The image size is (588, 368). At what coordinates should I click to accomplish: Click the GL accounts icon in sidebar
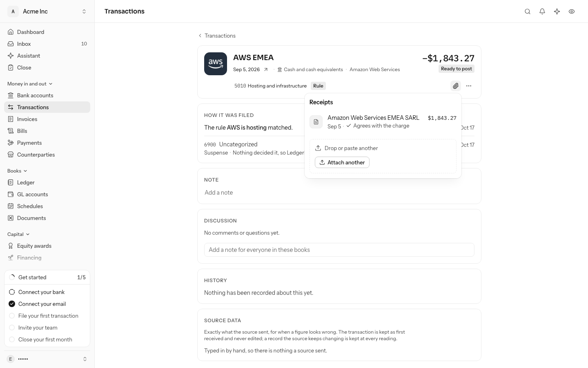(x=11, y=194)
